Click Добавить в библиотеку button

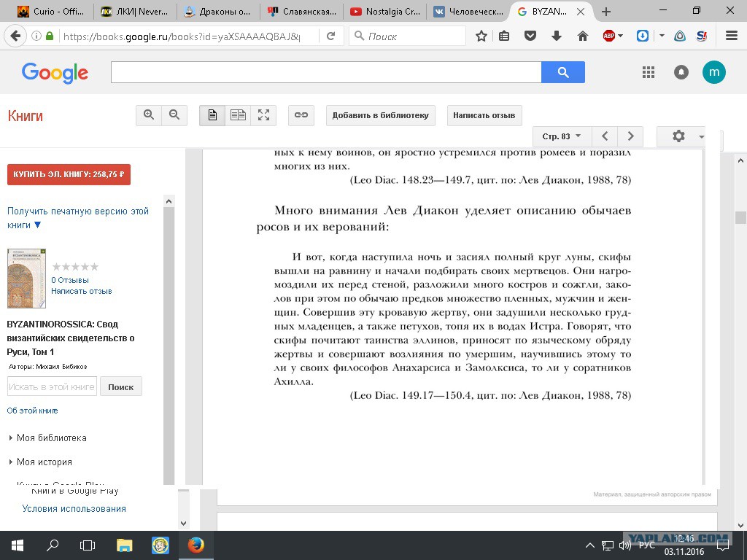coord(381,115)
